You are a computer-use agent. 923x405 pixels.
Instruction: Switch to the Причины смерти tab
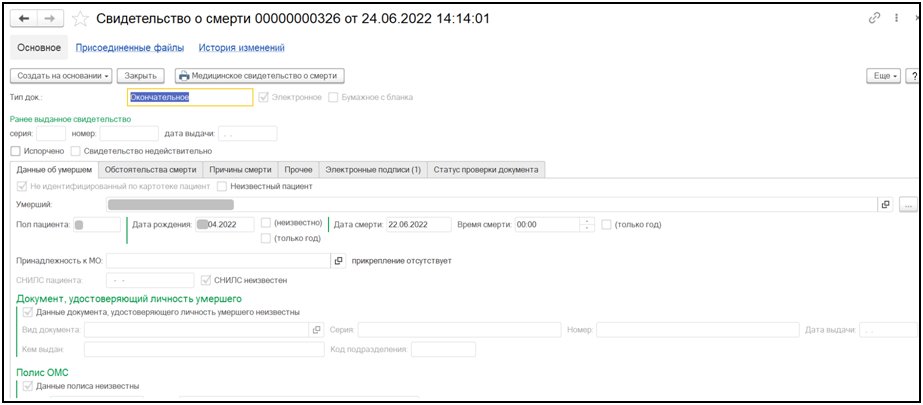(x=240, y=169)
